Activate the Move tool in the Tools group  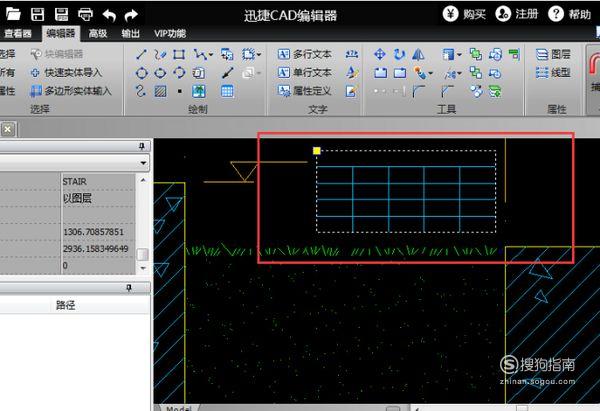tap(380, 54)
